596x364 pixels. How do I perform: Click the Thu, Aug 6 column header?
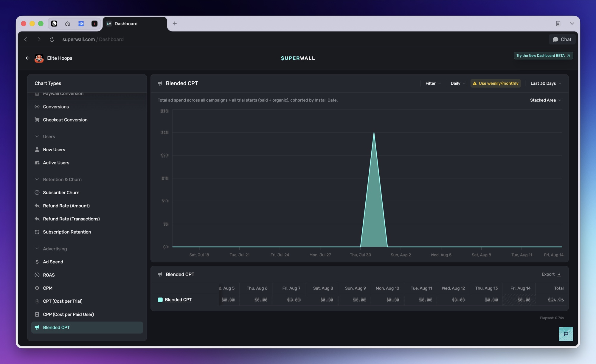pyautogui.click(x=257, y=288)
